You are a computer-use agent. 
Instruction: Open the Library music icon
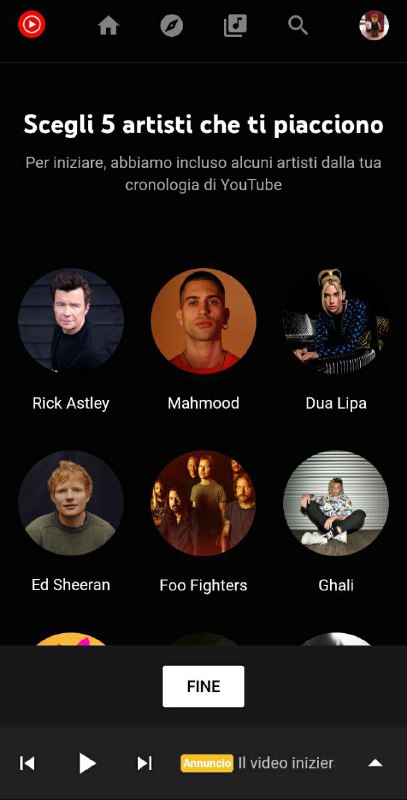click(x=235, y=25)
